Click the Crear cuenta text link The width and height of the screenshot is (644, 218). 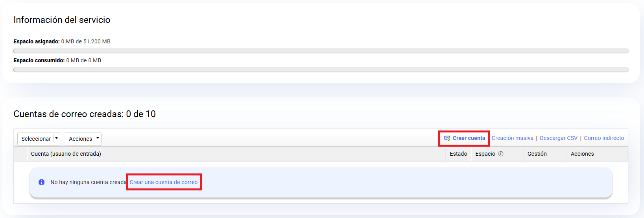(469, 138)
